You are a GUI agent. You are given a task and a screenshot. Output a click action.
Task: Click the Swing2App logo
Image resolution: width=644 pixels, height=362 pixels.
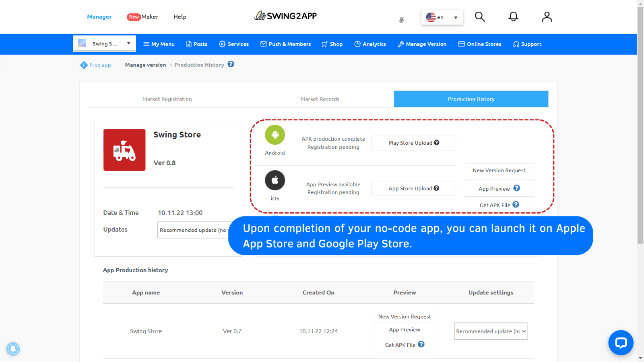pos(285,16)
